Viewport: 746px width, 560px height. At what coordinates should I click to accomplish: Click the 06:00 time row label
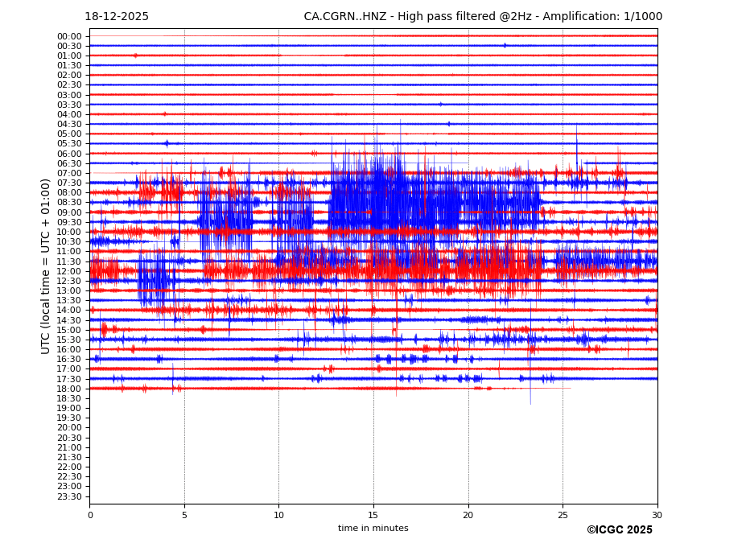(x=69, y=154)
